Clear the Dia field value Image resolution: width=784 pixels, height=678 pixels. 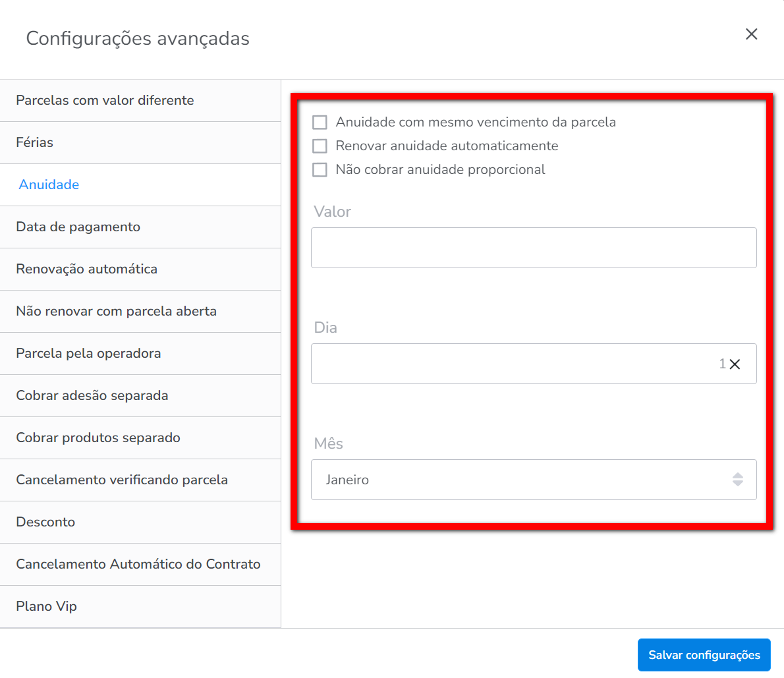[735, 364]
